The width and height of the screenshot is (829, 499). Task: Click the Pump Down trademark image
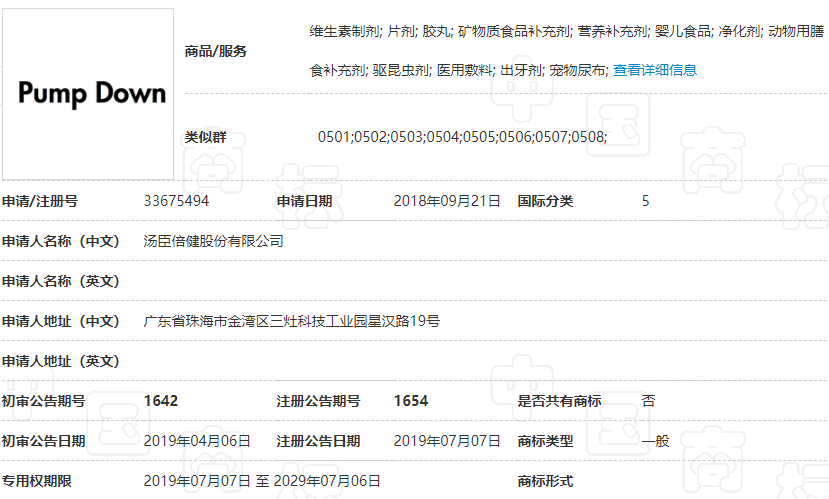(x=88, y=94)
